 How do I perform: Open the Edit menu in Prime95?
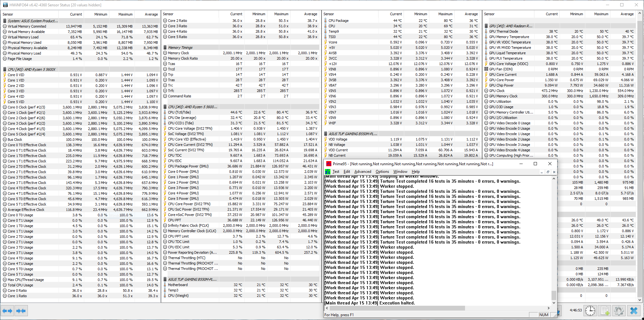[347, 172]
